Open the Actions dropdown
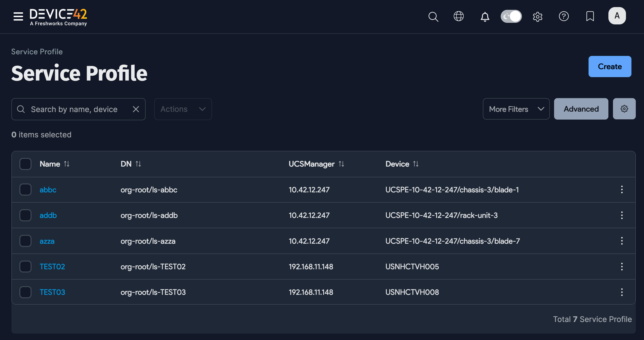 click(183, 109)
